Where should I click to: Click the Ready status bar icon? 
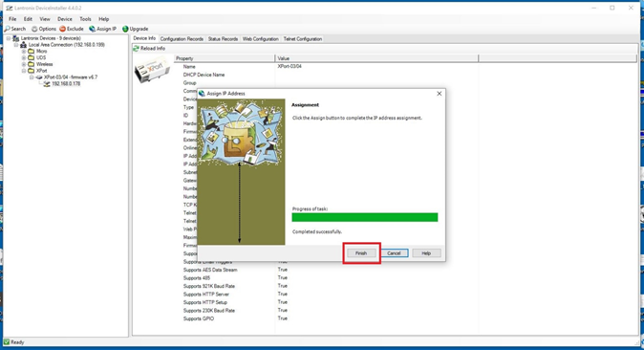pyautogui.click(x=7, y=342)
